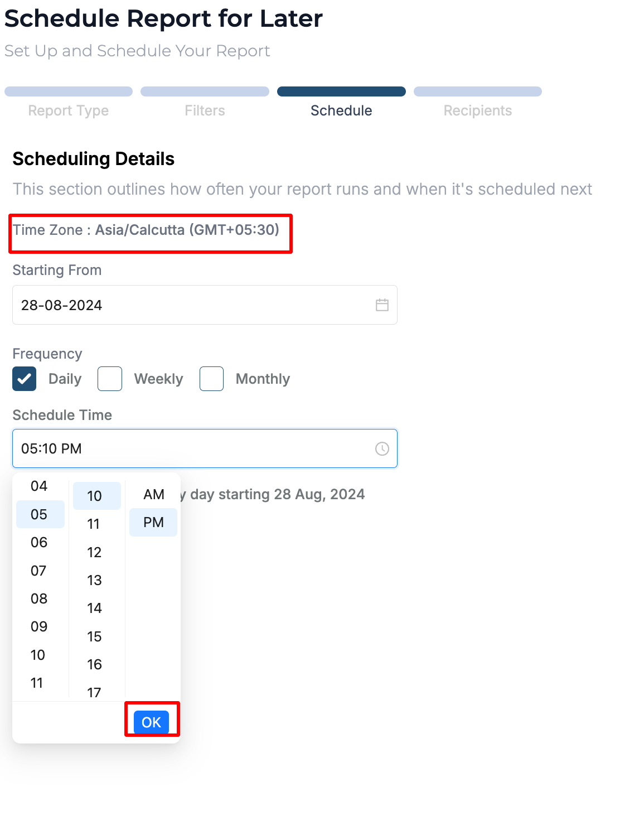The image size is (620, 840).
Task: Go to the Filters step
Action: (205, 110)
